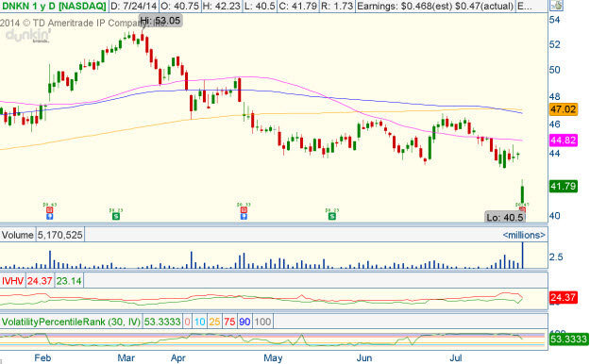Viewport: 590px width, 364px height.
Task: Click the orange 25 threshold cell
Action: (214, 322)
